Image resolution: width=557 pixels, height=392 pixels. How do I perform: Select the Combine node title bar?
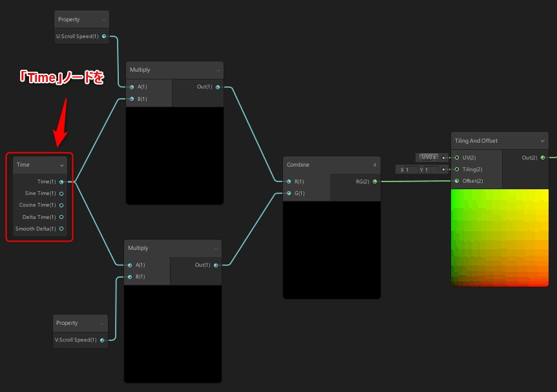point(331,165)
